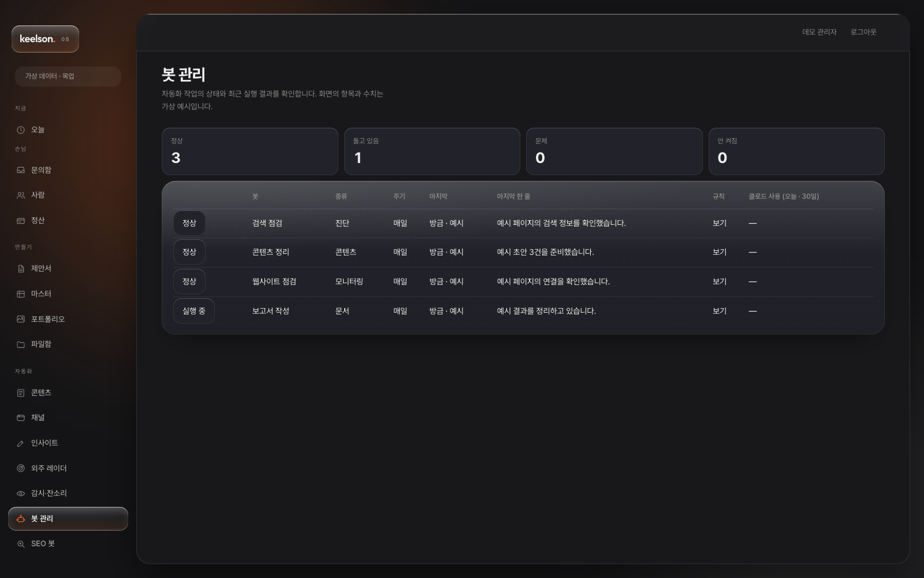
Task: Click the 정상 summary card showing 3
Action: pyautogui.click(x=250, y=151)
